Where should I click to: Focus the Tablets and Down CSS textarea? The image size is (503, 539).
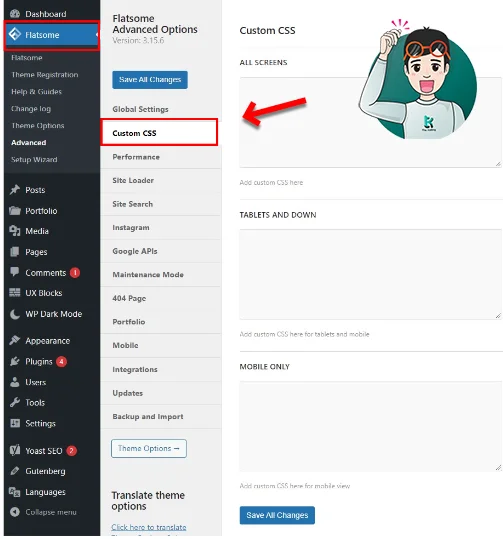pos(371,274)
